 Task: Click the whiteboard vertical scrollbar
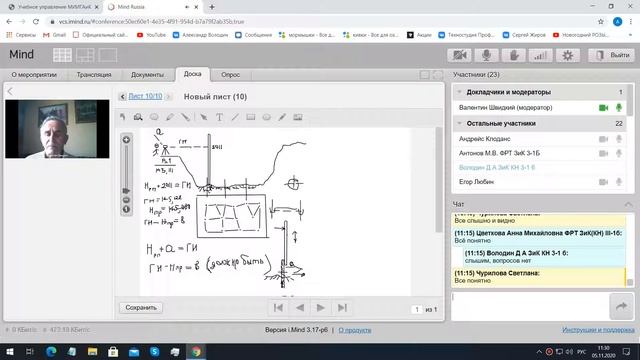click(439, 180)
